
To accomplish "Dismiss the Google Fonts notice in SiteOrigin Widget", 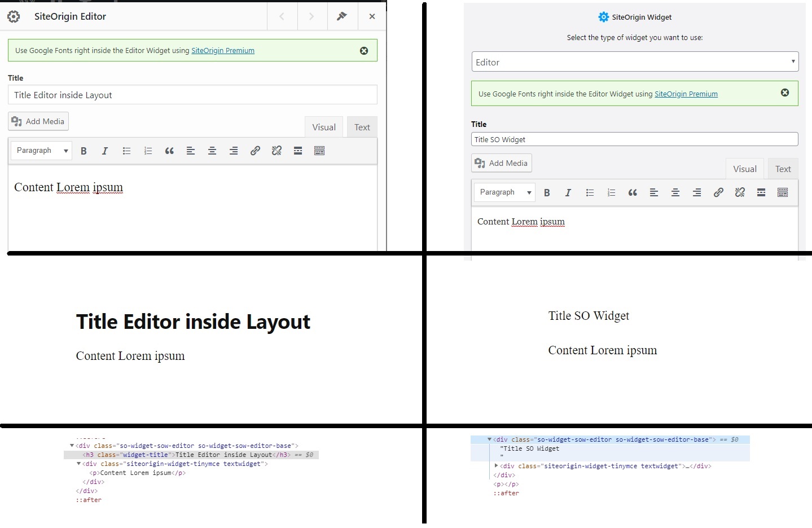I will coord(785,93).
